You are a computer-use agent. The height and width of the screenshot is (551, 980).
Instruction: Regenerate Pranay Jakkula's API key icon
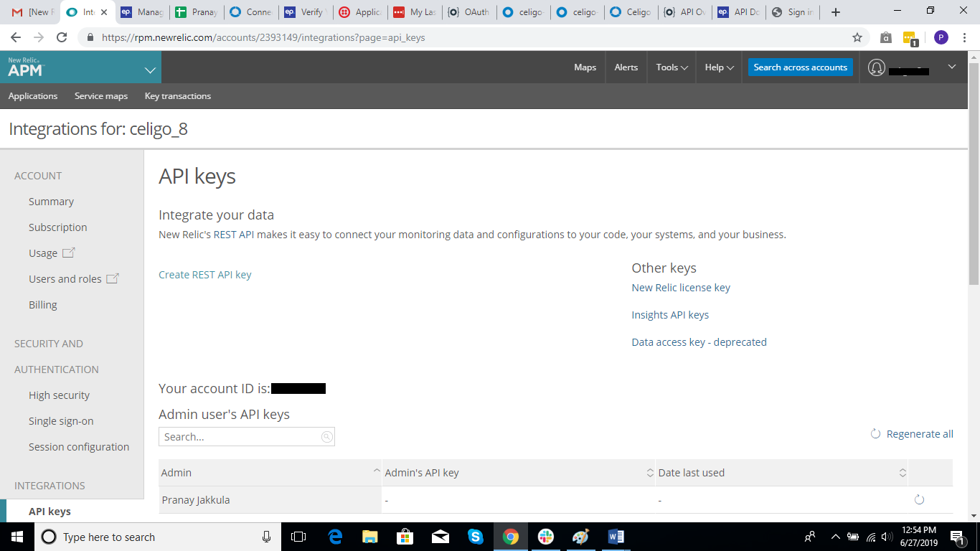(919, 499)
